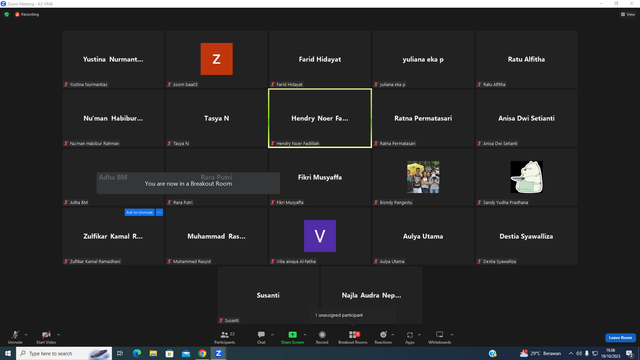Click the green Share Screen icon
640x360 pixels.
(292, 335)
